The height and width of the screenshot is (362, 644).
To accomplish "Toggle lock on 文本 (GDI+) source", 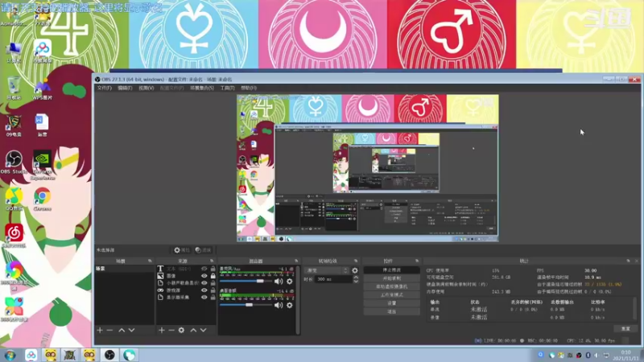I will tap(213, 269).
